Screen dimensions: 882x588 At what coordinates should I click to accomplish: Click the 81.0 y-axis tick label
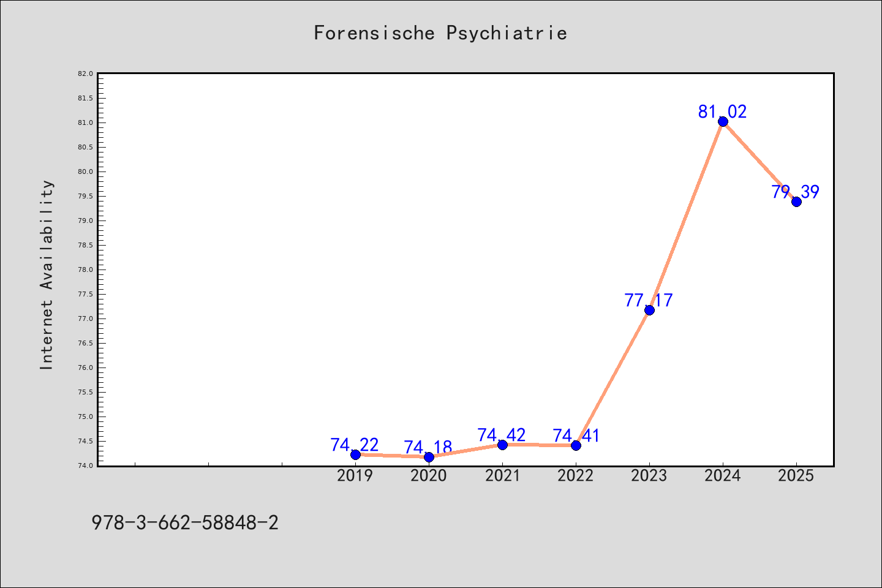(86, 123)
